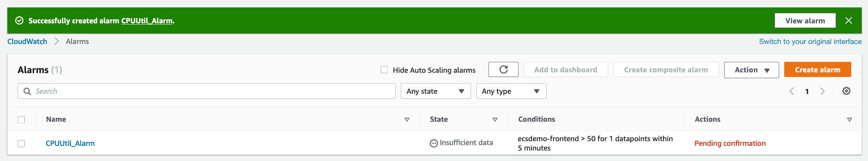Expand the Action dropdown menu

(x=752, y=70)
